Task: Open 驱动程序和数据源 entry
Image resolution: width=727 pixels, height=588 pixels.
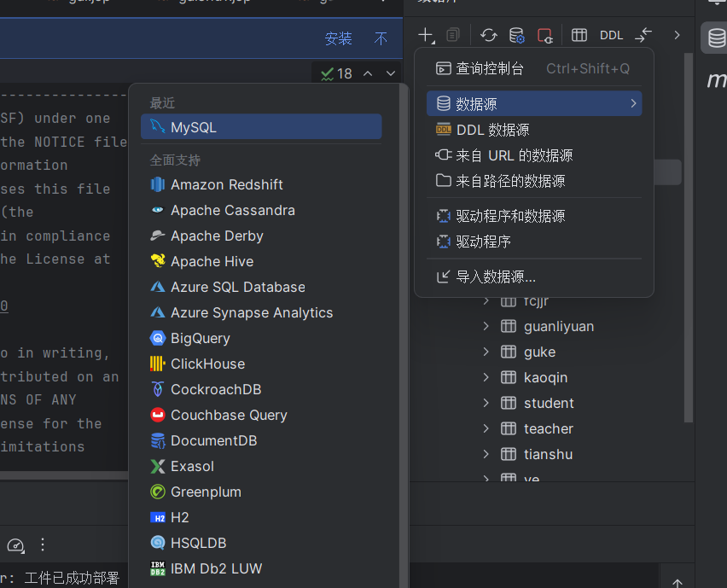Action: tap(534, 216)
